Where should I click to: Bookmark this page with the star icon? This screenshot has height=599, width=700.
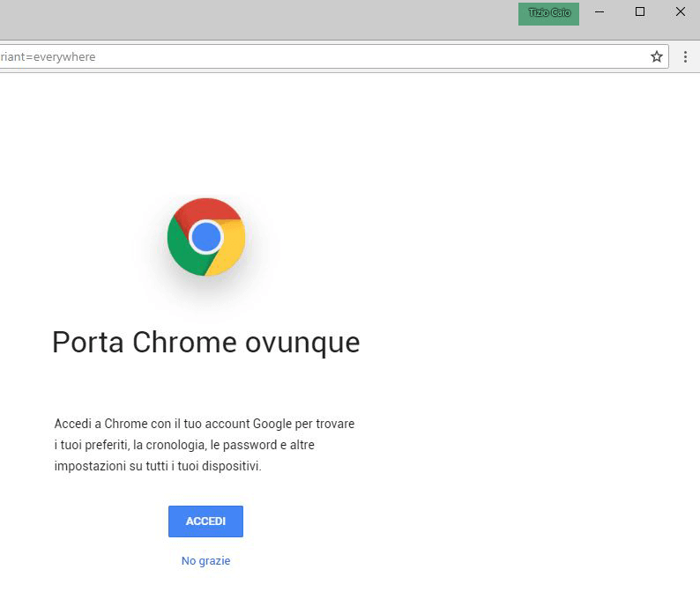click(x=656, y=56)
